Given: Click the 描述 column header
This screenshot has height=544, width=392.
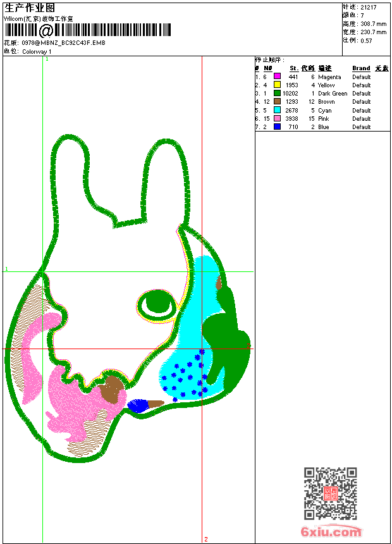Looking at the screenshot, I should pyautogui.click(x=325, y=68).
